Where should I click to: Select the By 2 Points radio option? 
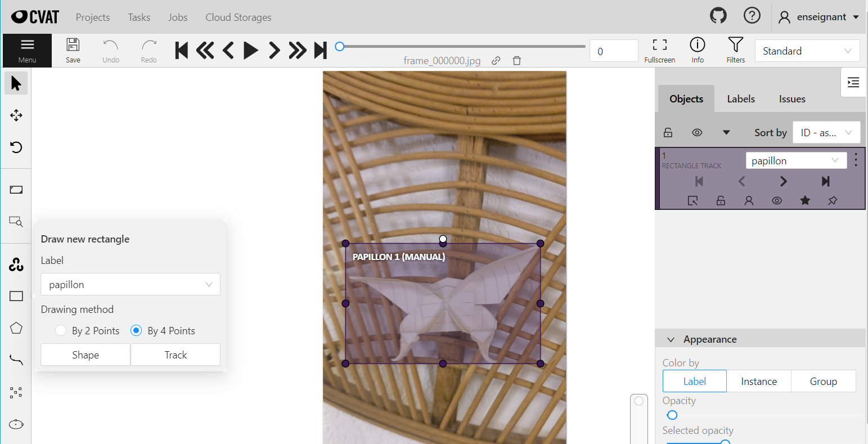coord(61,331)
